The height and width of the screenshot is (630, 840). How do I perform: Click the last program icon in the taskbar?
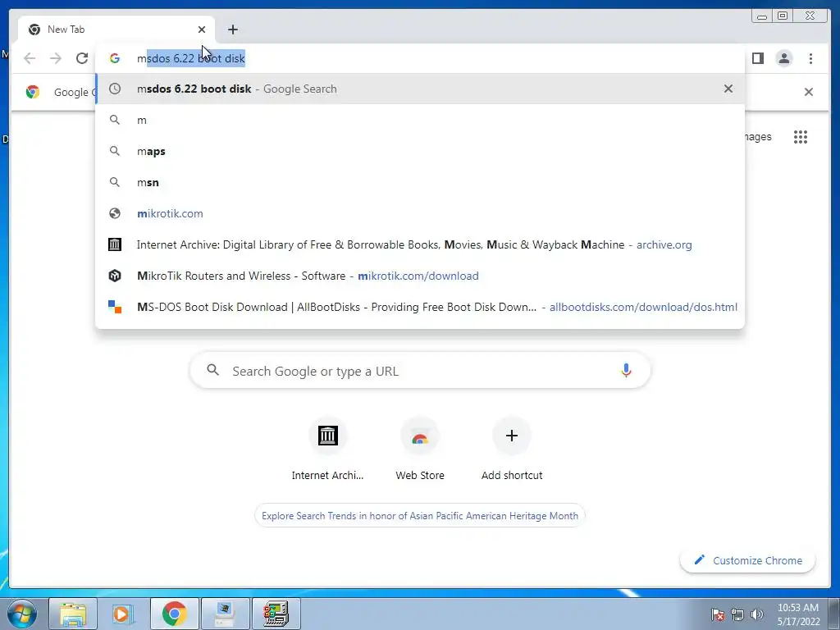276,614
